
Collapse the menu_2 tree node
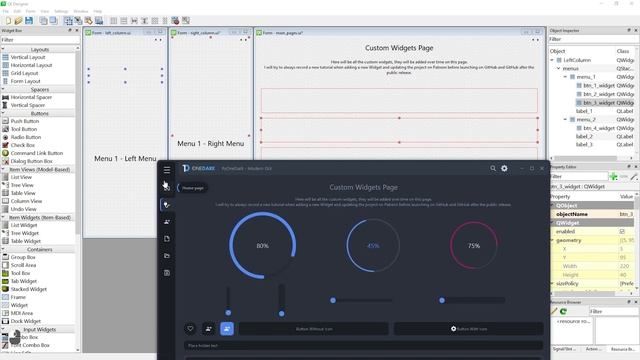pos(565,120)
